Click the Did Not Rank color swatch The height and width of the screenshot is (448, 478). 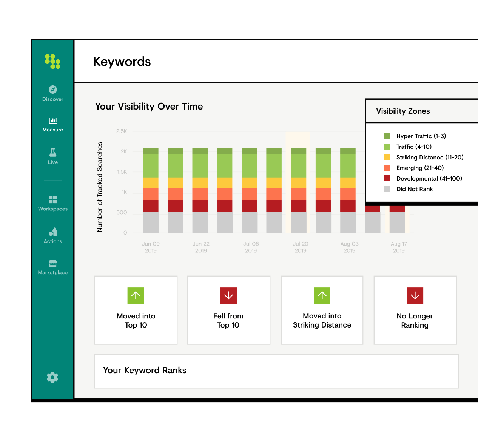tap(387, 189)
